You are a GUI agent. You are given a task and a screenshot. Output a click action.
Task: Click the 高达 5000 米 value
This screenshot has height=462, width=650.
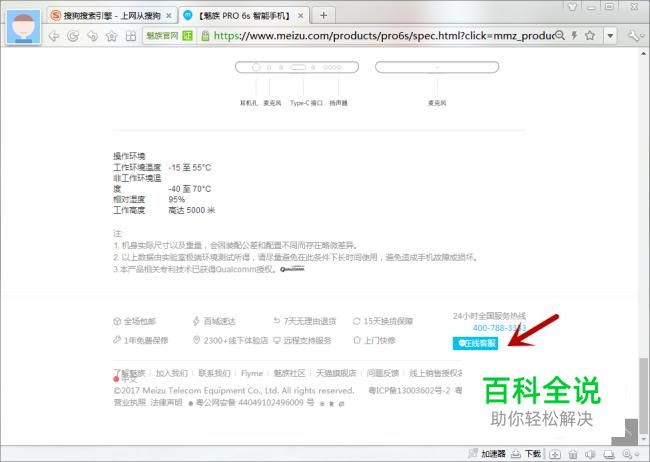click(x=192, y=210)
